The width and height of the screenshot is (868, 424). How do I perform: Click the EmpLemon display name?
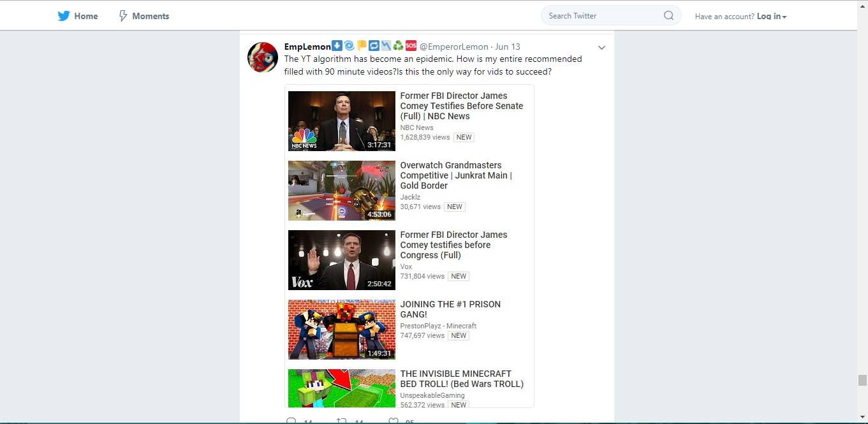(x=307, y=47)
